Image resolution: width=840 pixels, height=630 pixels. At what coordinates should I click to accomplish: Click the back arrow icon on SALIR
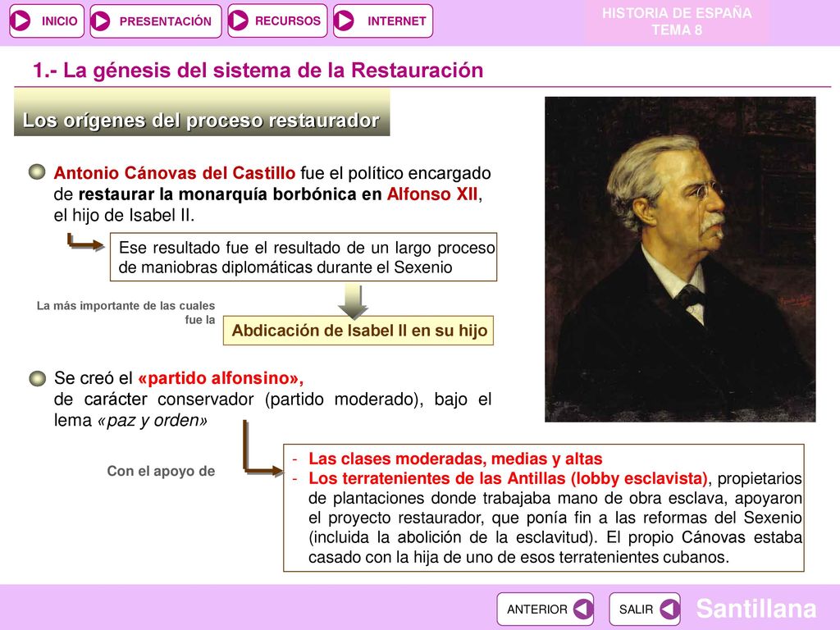pos(669,609)
